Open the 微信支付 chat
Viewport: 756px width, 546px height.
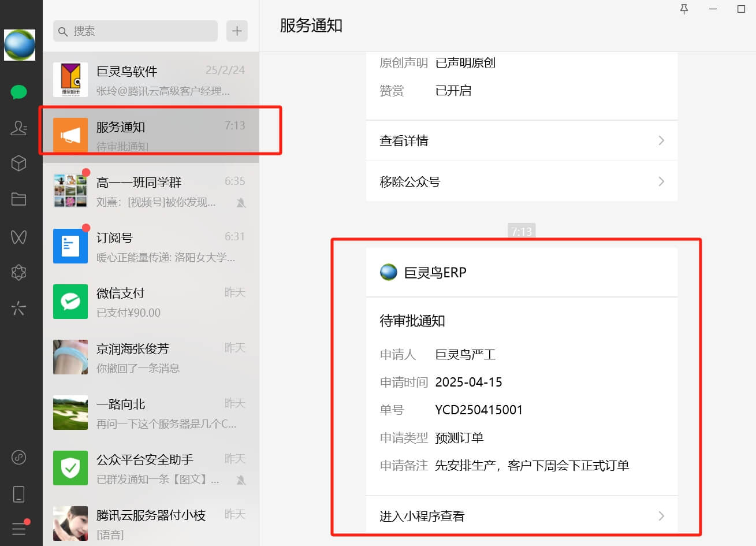pos(150,302)
